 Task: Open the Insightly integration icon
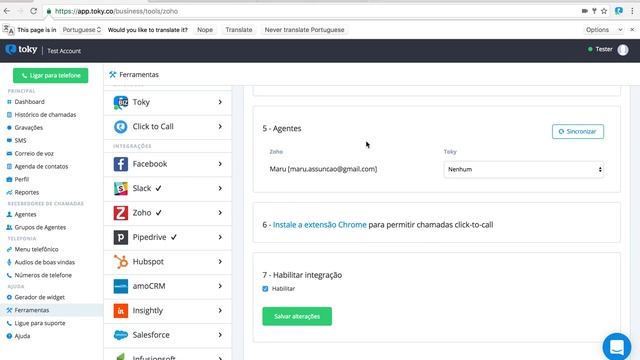[121, 311]
